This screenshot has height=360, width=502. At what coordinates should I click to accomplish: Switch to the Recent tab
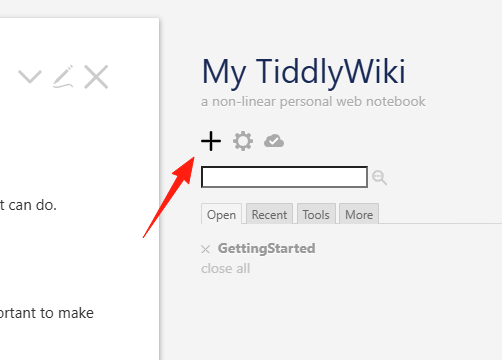pos(269,214)
